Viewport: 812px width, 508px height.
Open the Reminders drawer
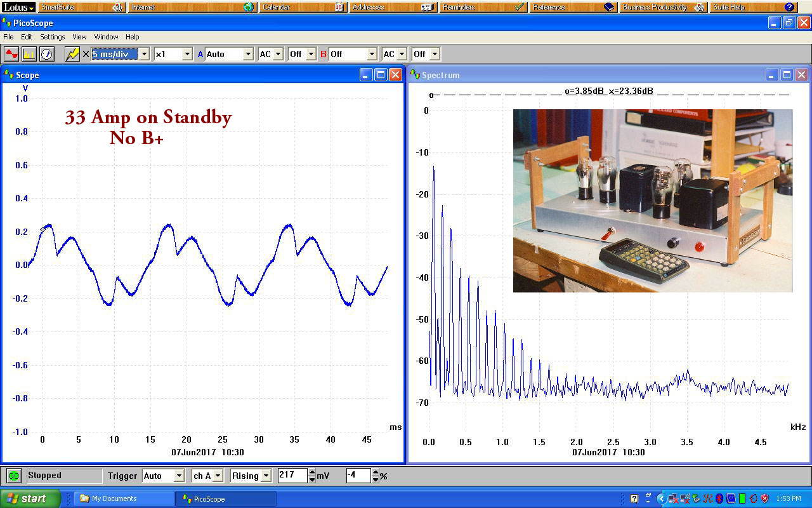(483, 7)
